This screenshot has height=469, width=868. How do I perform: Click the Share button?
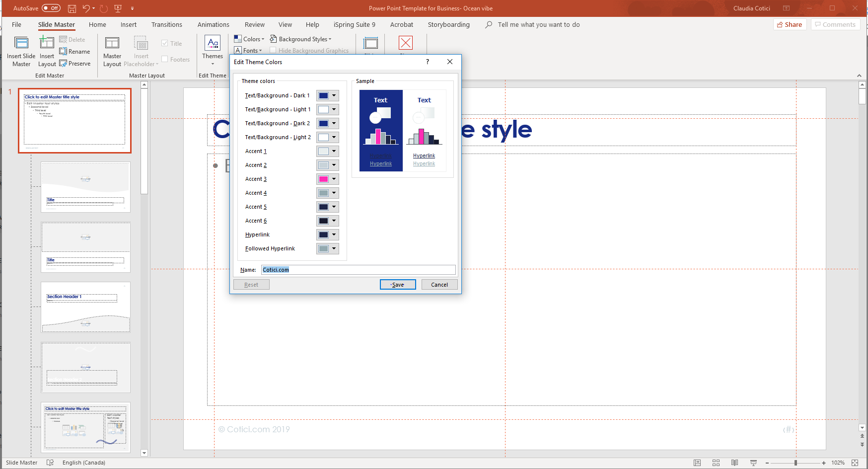tap(790, 24)
